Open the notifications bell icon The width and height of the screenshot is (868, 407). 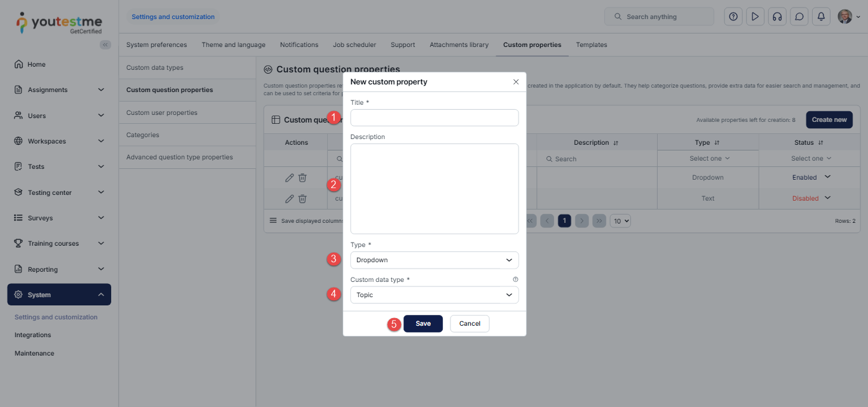coord(821,17)
